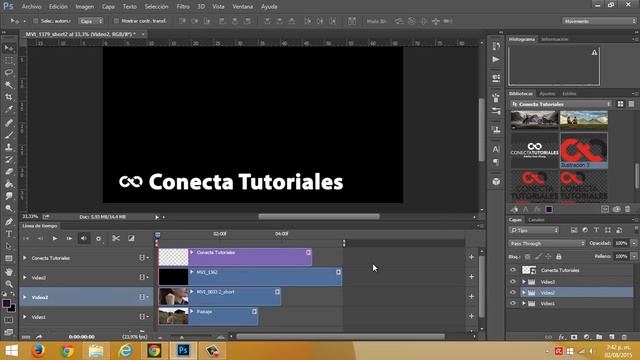Viewport: 640px width, 360px height.
Task: Toggle lock transparent pixels in Bloq. row
Action: pyautogui.click(x=528, y=257)
